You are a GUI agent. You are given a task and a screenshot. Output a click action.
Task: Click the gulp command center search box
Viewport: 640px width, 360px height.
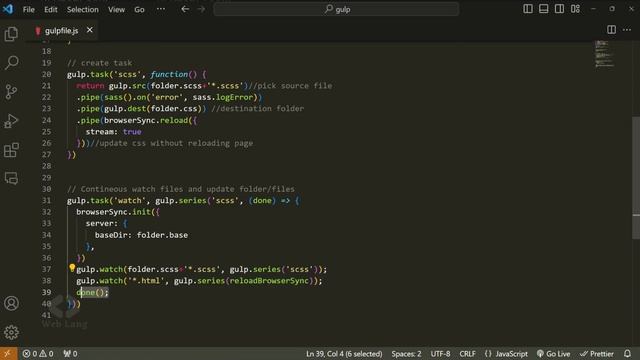point(336,9)
